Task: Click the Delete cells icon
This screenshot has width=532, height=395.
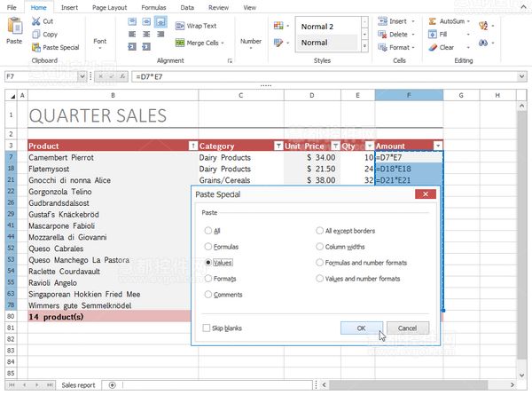Action: point(382,35)
